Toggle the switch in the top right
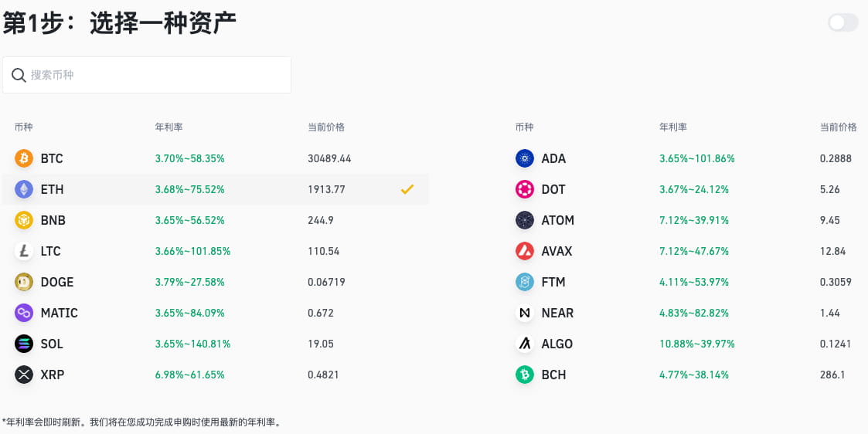This screenshot has height=434, width=868. click(842, 22)
